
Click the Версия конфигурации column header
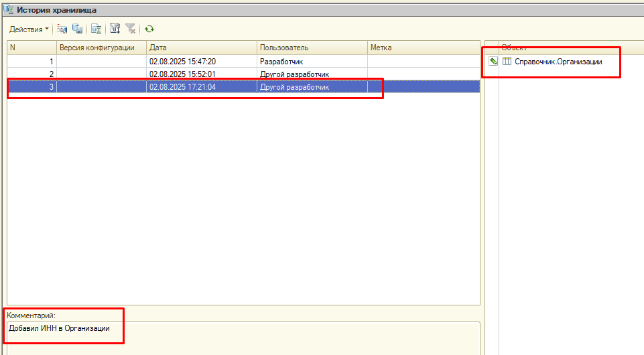coord(101,48)
